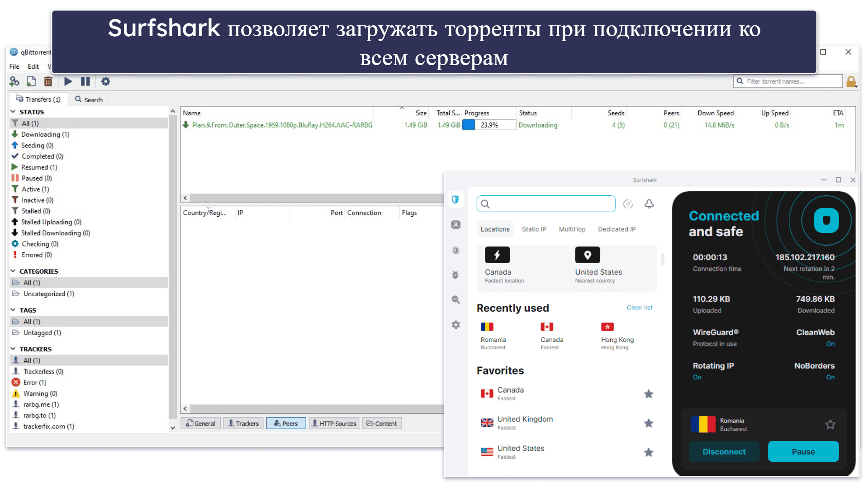Open the Trackers details tab

click(243, 423)
